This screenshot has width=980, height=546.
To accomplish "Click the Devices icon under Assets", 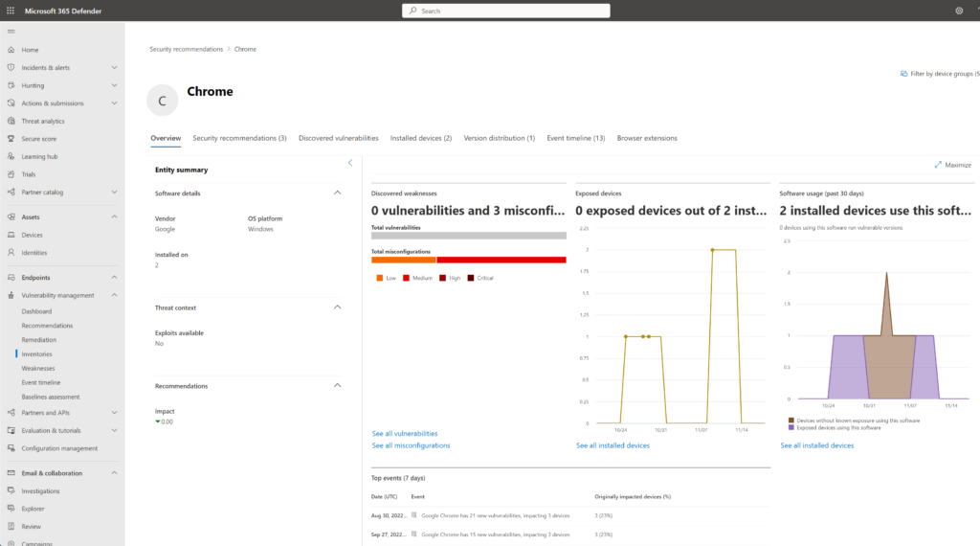I will [x=11, y=235].
